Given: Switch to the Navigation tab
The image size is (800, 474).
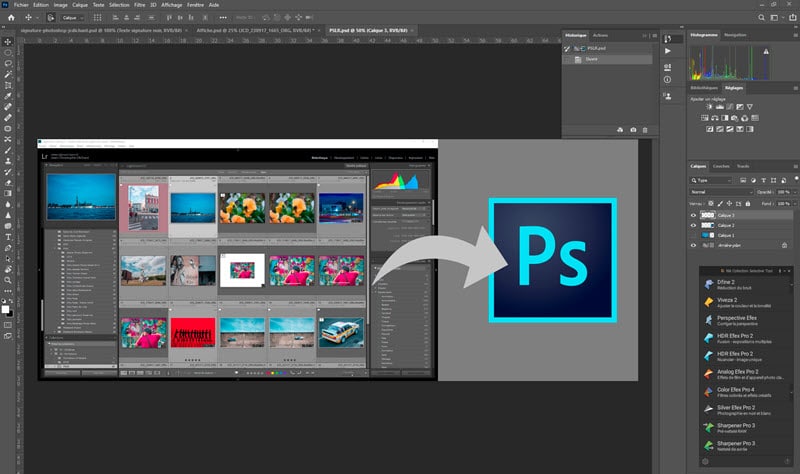Looking at the screenshot, I should coord(735,35).
